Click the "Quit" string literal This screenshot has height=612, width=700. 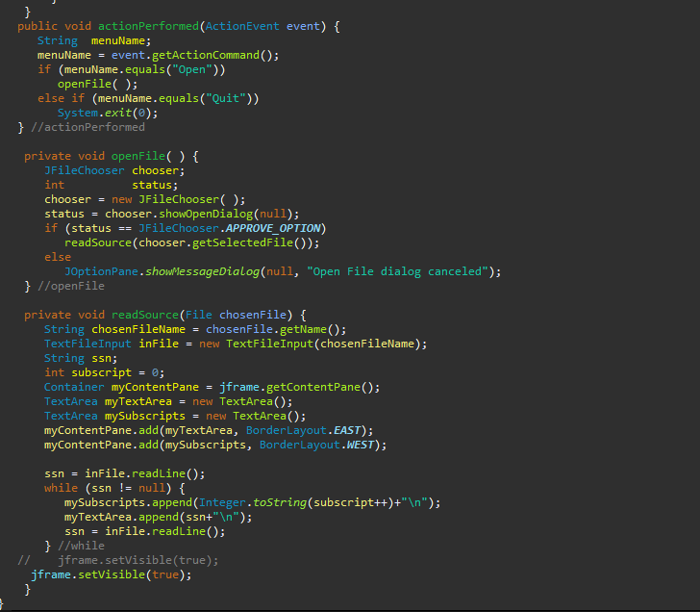[225, 98]
